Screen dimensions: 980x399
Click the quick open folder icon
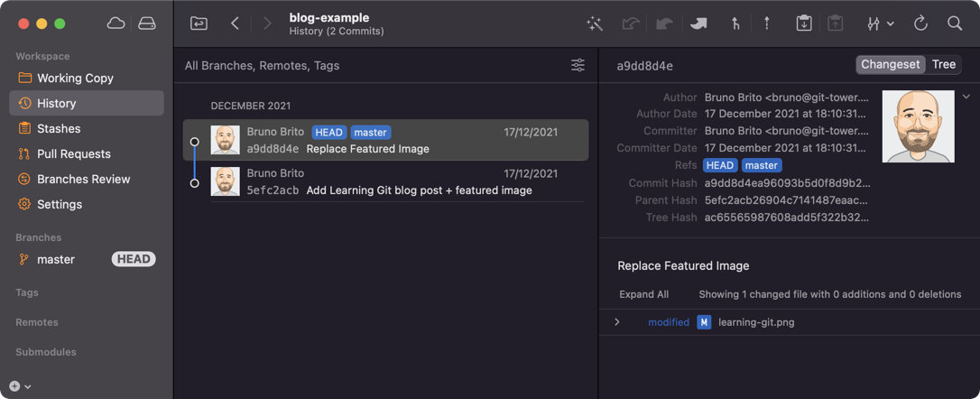click(x=199, y=23)
